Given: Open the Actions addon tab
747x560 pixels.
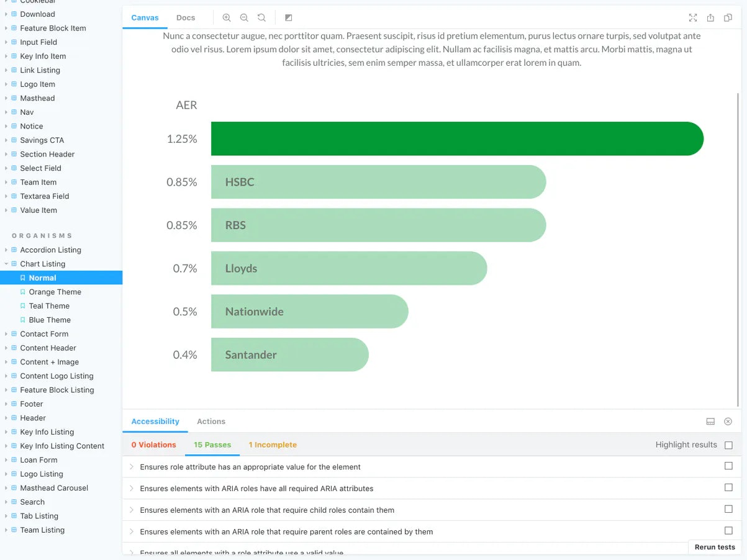Looking at the screenshot, I should [x=211, y=422].
